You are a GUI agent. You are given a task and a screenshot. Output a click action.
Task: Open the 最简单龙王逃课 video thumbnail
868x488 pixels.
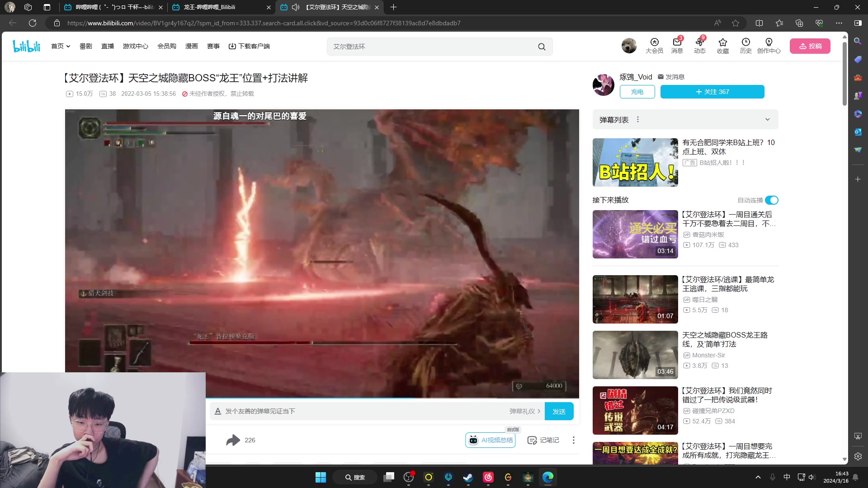tap(635, 299)
